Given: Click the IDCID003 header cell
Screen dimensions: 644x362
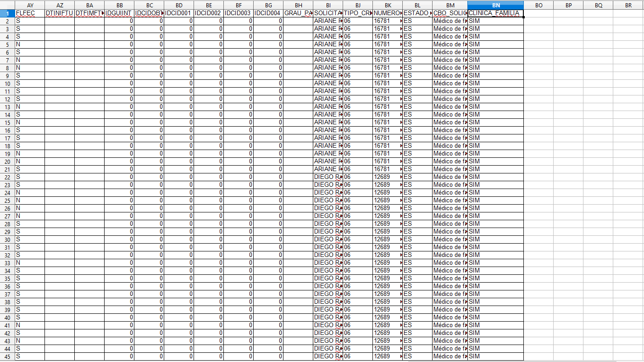Looking at the screenshot, I should tap(239, 13).
